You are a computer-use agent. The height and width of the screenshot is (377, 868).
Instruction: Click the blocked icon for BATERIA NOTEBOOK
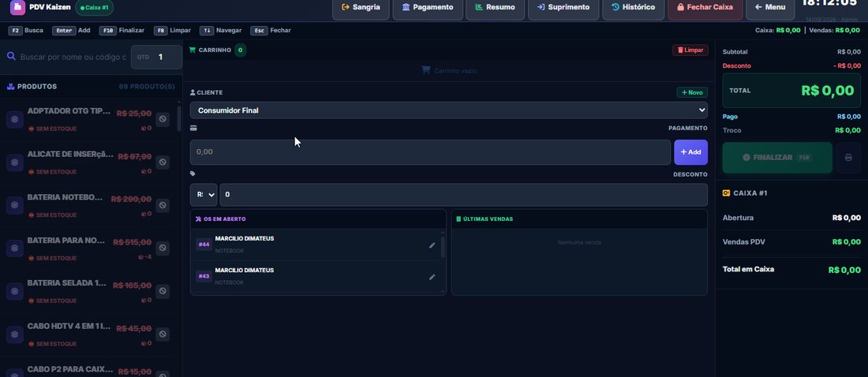[163, 205]
